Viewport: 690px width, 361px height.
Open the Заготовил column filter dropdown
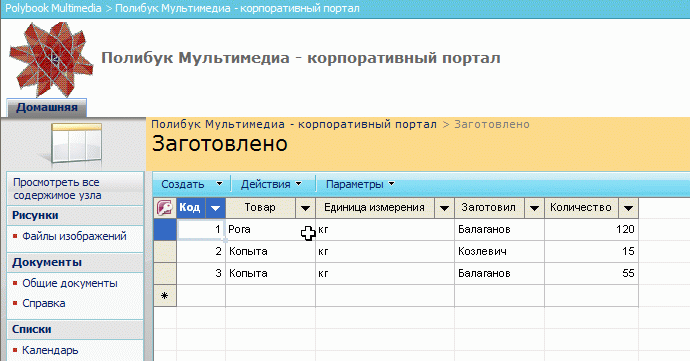click(x=534, y=208)
